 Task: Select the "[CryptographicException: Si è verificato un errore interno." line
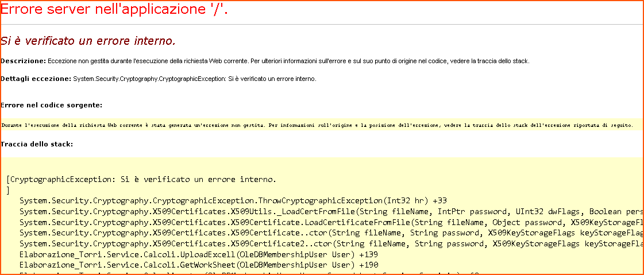pyautogui.click(x=141, y=179)
